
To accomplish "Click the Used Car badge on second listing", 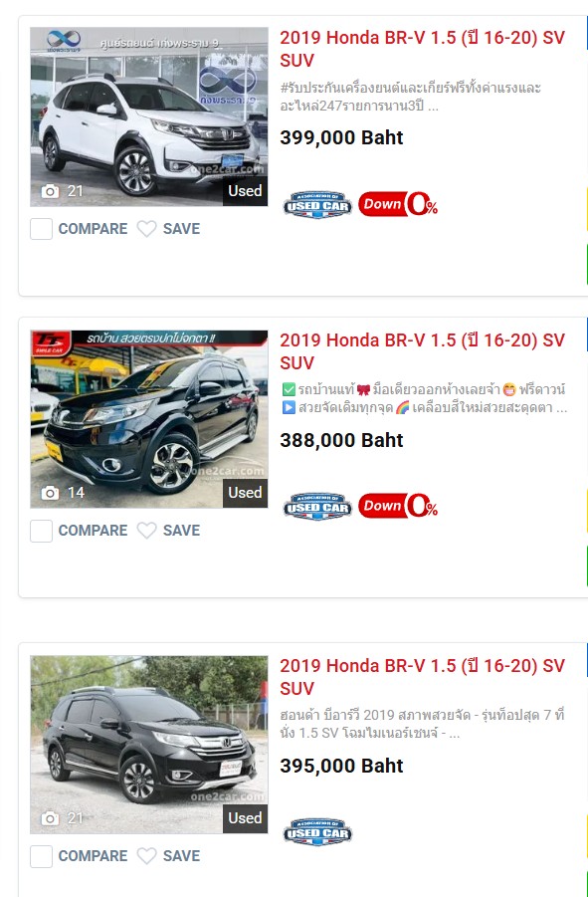I will pyautogui.click(x=317, y=507).
